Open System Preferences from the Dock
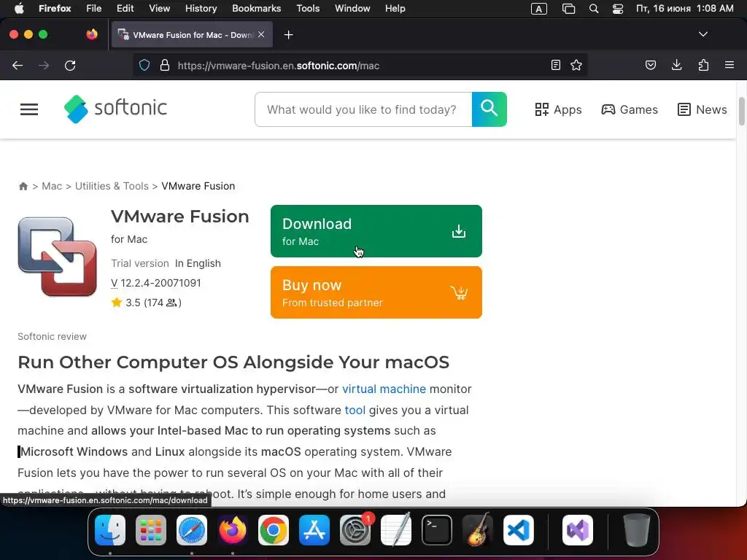This screenshot has height=560, width=747. coord(355,530)
